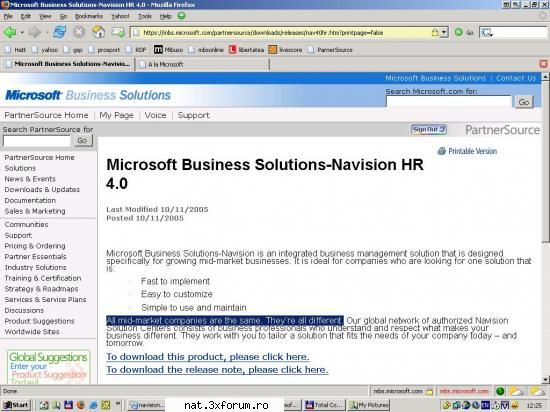Click Go next to PartnerSource search
550x412 pixels.
[x=82, y=140]
